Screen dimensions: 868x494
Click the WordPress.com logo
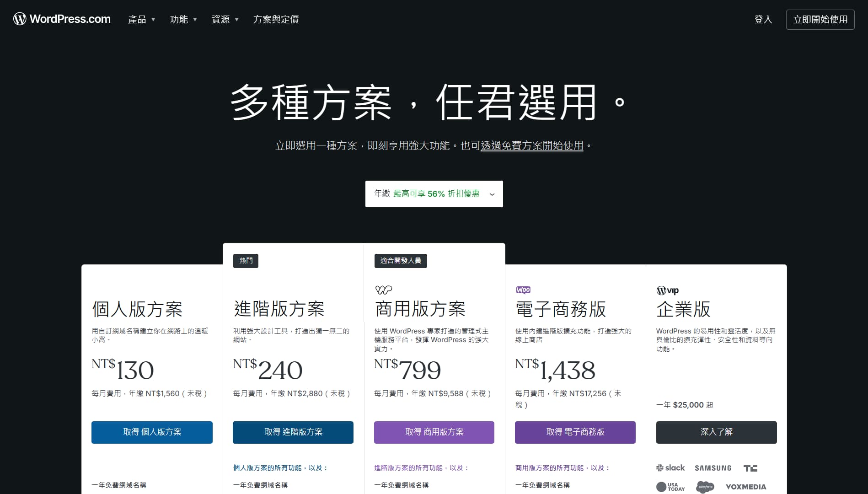click(62, 19)
